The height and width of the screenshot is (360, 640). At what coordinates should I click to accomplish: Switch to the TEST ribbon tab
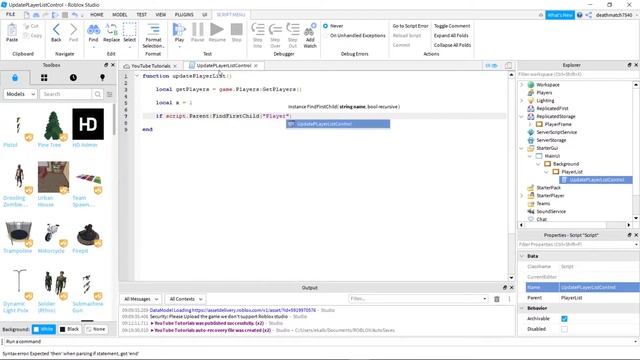coord(142,15)
